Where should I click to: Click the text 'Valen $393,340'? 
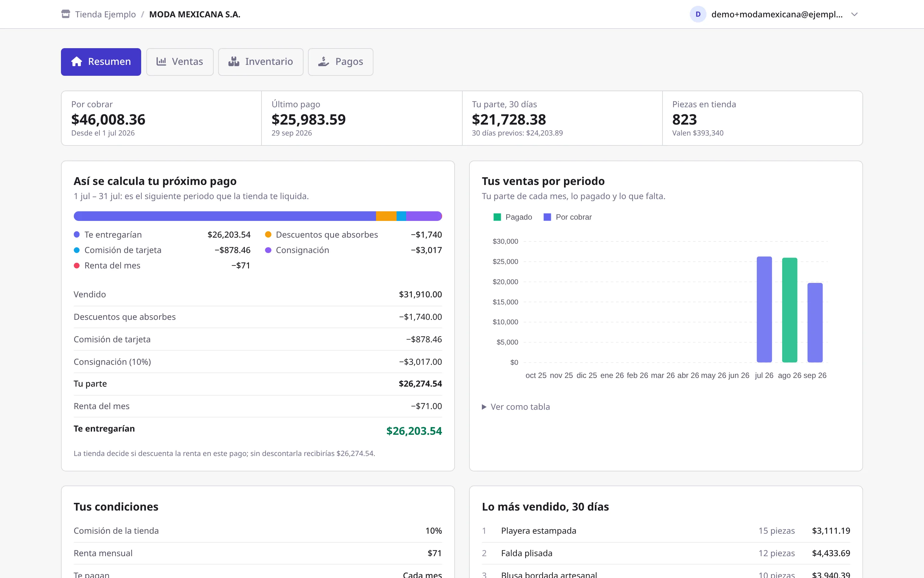pyautogui.click(x=698, y=133)
